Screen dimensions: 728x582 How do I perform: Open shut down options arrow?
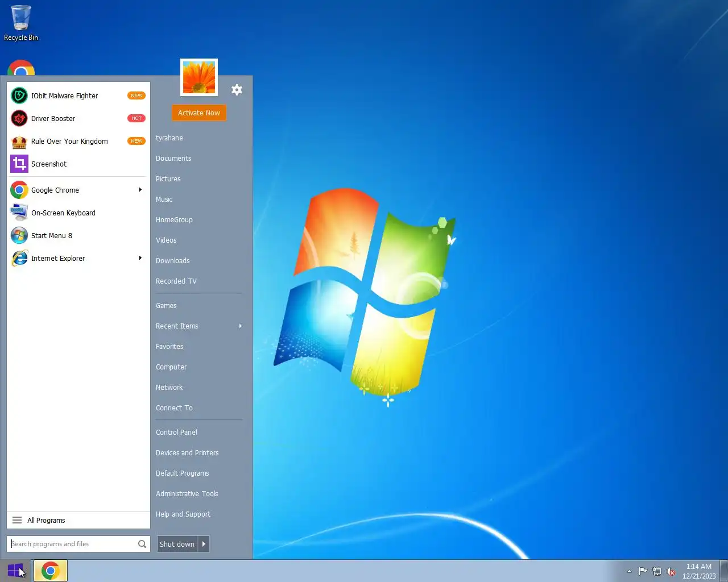[204, 544]
